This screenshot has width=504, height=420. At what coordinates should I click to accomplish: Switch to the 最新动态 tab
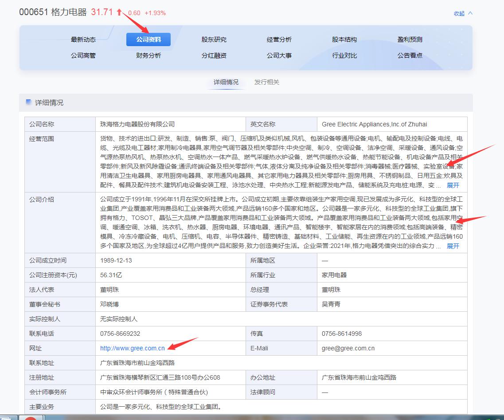click(x=83, y=39)
